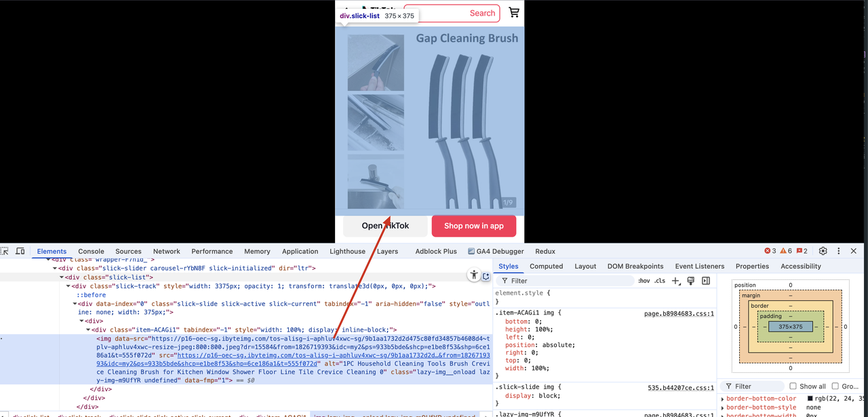Click the 375×375 content box in box model

[790, 327]
